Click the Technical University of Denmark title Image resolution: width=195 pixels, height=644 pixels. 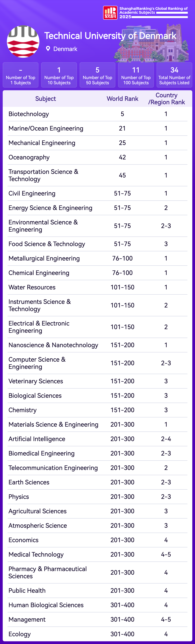(x=110, y=36)
